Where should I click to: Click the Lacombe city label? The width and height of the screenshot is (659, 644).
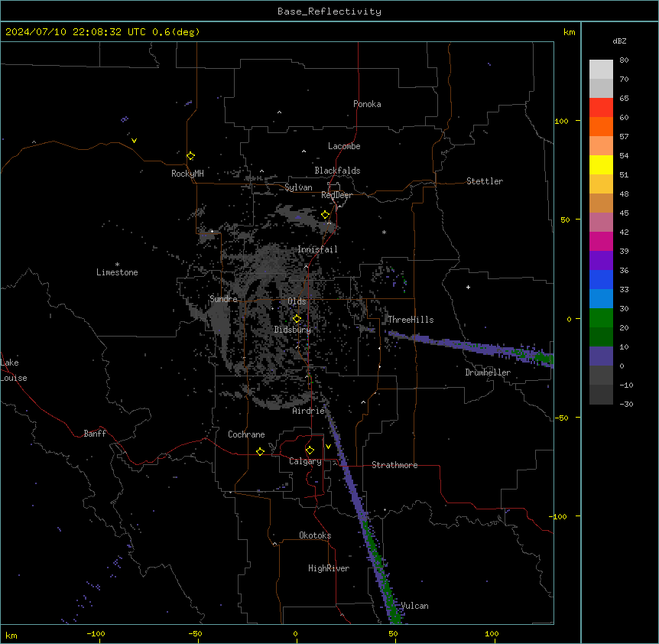pos(344,146)
